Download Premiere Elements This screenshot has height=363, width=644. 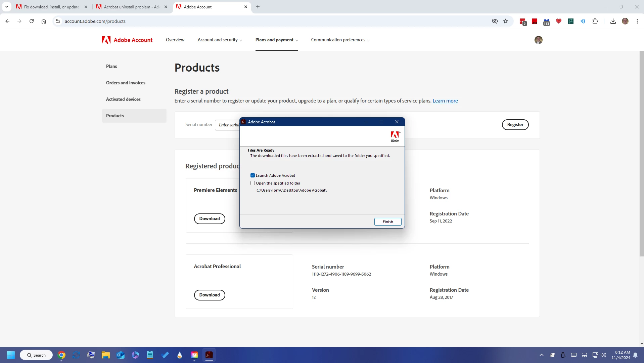(210, 218)
